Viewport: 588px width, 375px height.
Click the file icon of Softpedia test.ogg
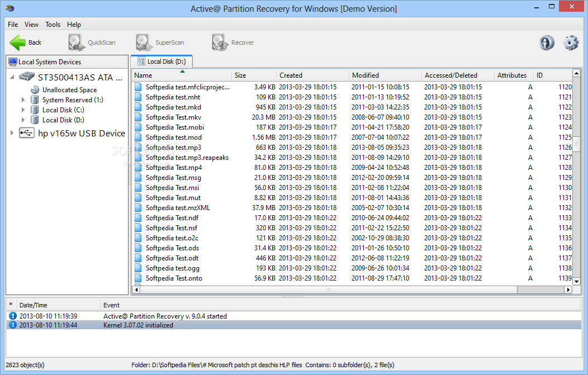pos(138,268)
